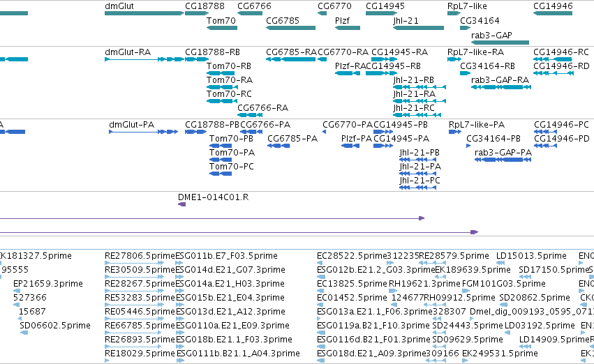Image resolution: width=594 pixels, height=364 pixels.
Task: Click the CG14945-PB protein label
Action: coord(401,125)
